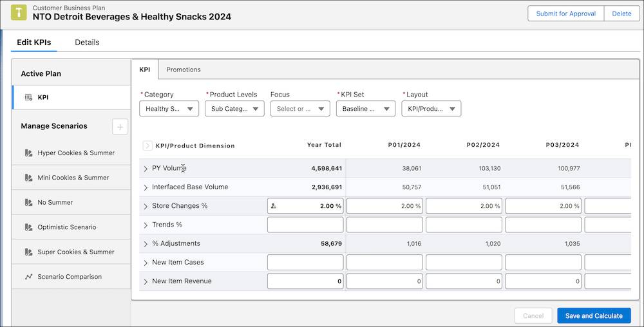Click New Item Revenue P01/2024 field
Screen dimensions: 644x327
click(x=384, y=281)
